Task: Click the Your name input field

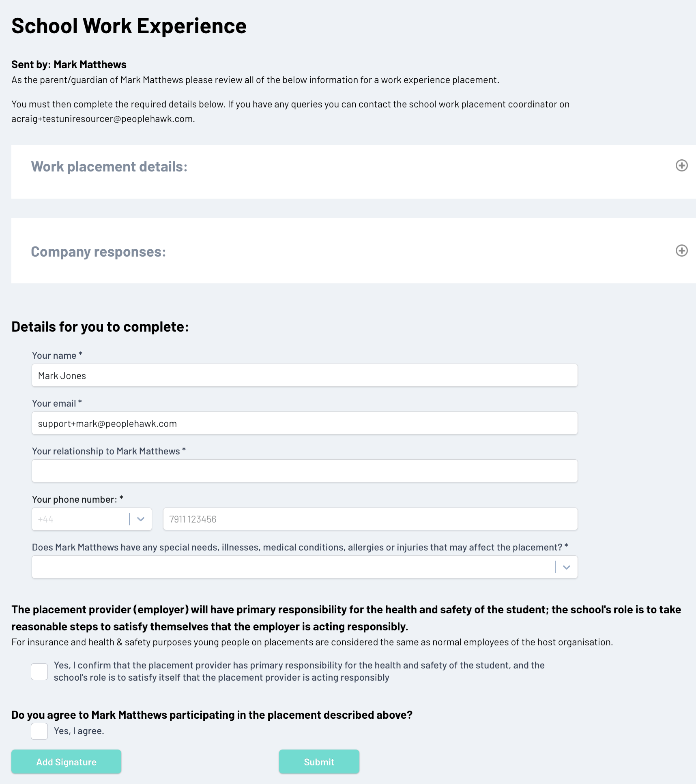Action: 305,375
